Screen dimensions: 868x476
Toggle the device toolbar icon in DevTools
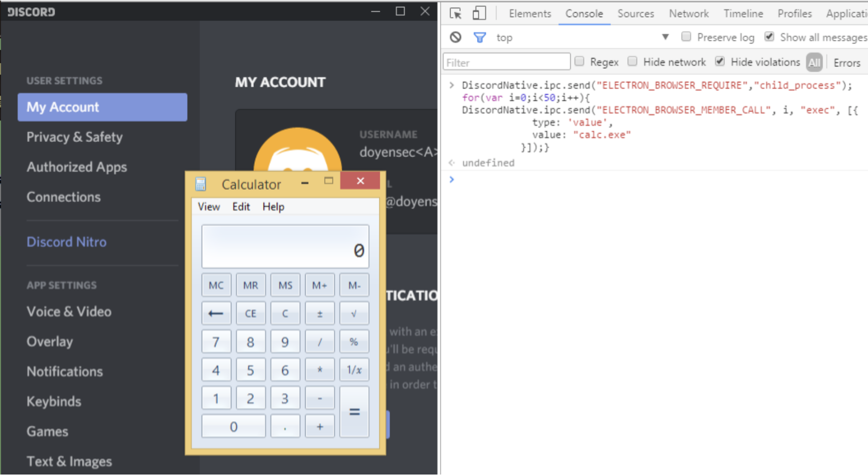[479, 13]
